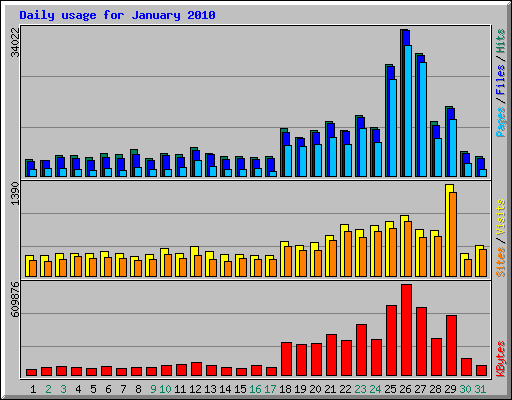Select the light-blue pages bar for day 29
The image size is (512, 400).
[x=453, y=148]
